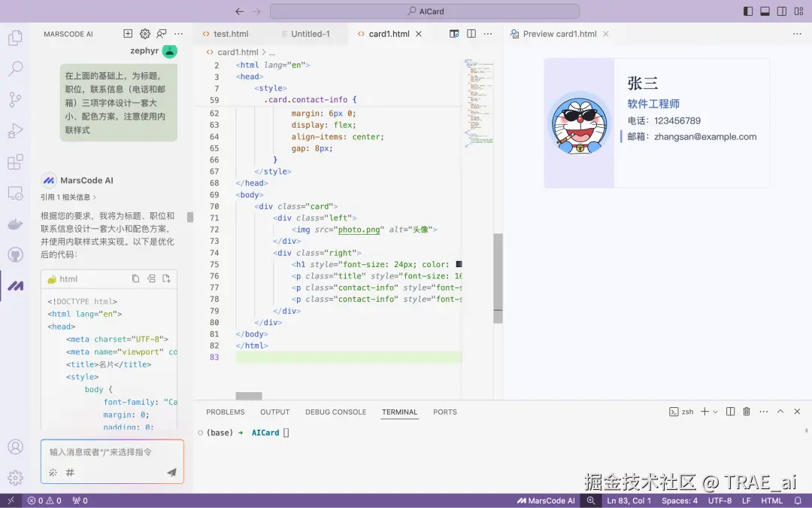
Task: Expand the 引用 1 相关信息 section
Action: [x=68, y=197]
